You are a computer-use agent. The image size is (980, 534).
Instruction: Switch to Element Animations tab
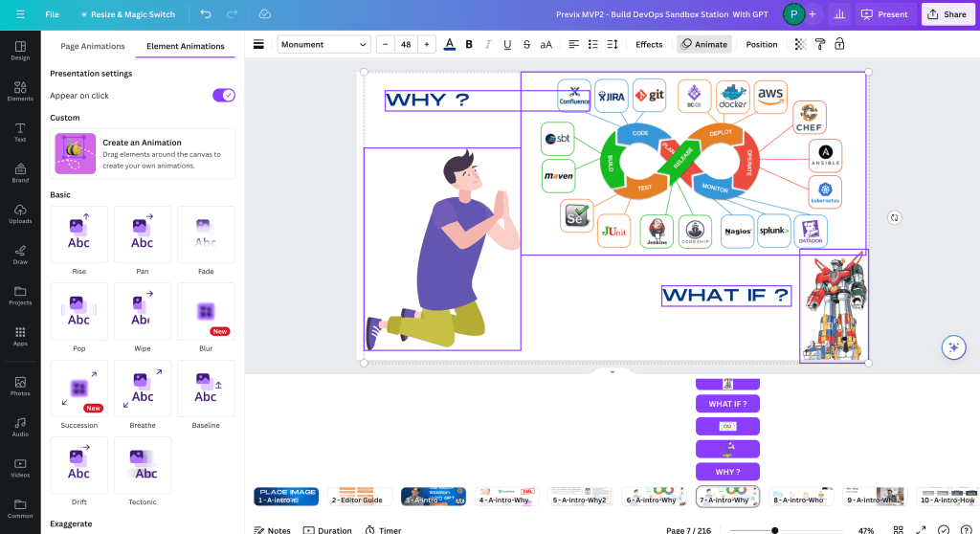(185, 46)
